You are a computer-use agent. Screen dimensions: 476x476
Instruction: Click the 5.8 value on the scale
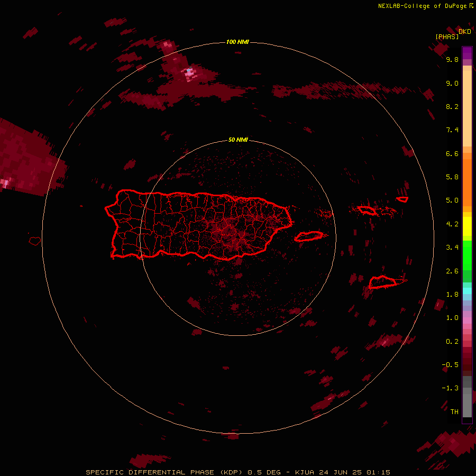coord(452,177)
